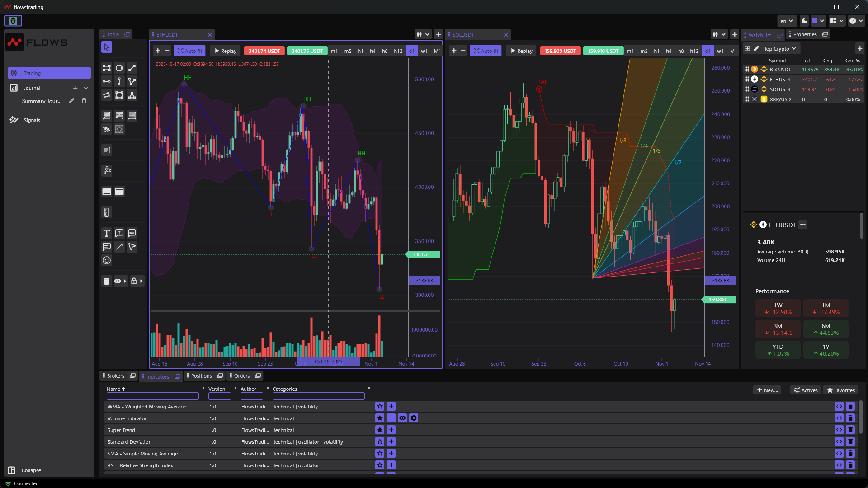
Task: Click Replay on ETHUSDT chart
Action: pos(225,51)
